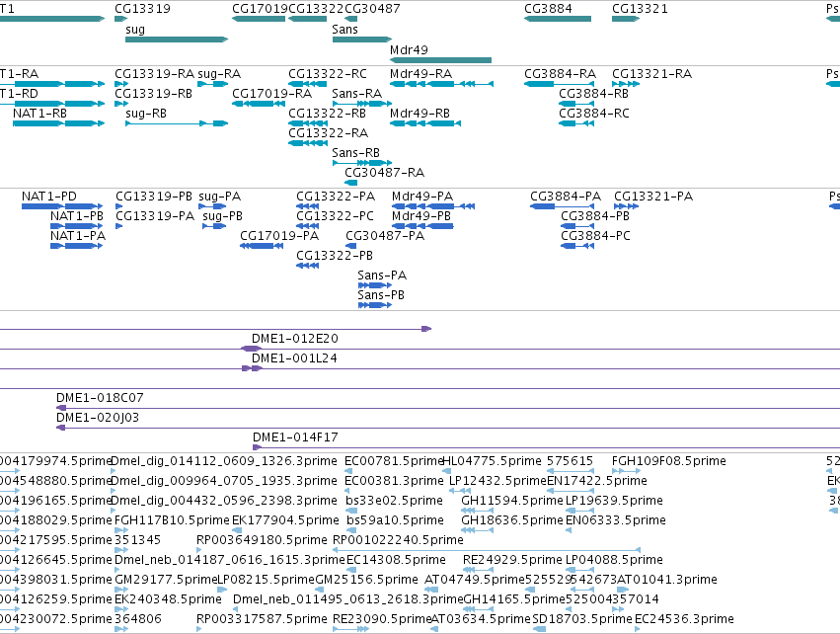Select the CG3884-RC transcript label
This screenshot has height=634, width=840.
click(594, 114)
